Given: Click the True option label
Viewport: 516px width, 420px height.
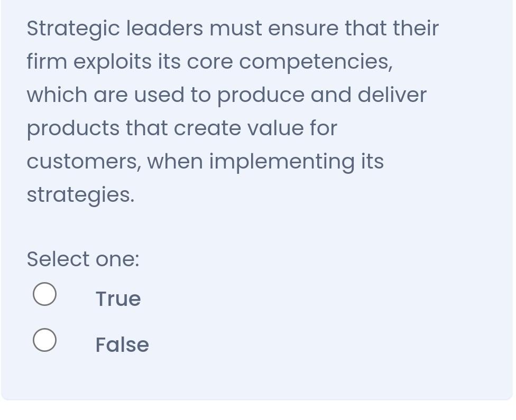Looking at the screenshot, I should point(118,298).
